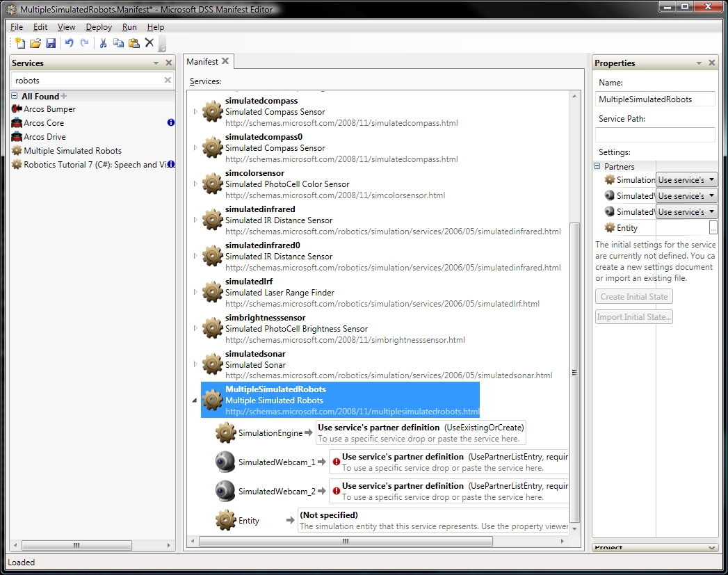The height and width of the screenshot is (575, 728).
Task: Click the Create Initial State button
Action: pos(633,297)
